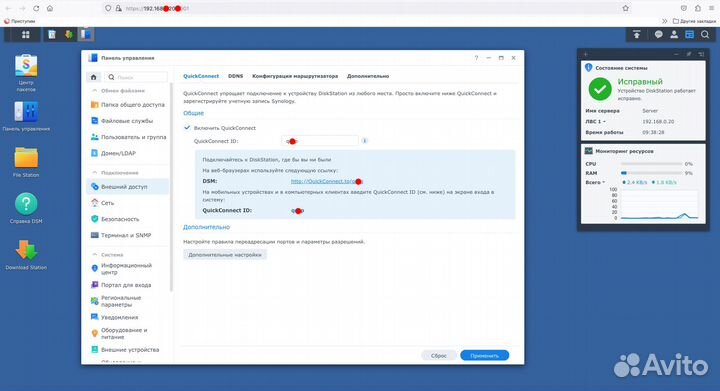Open the upload queue icon in taskbar

pos(636,34)
